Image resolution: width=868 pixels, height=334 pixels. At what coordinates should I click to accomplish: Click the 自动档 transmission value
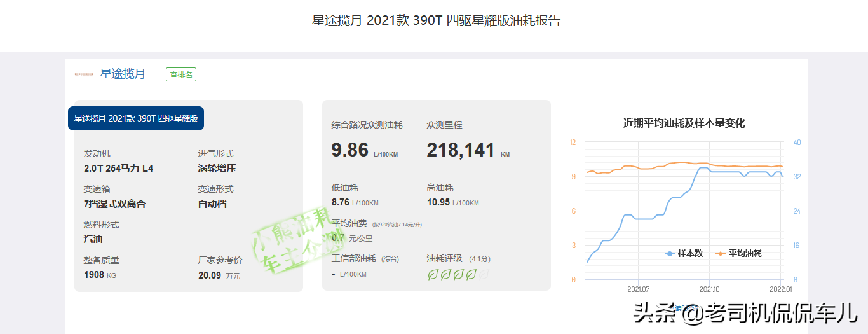(x=212, y=204)
